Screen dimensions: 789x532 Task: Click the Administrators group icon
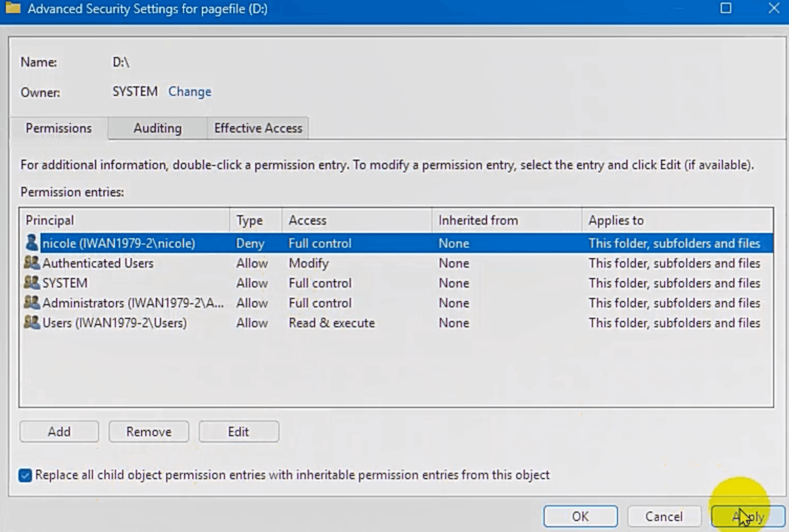[x=31, y=303]
